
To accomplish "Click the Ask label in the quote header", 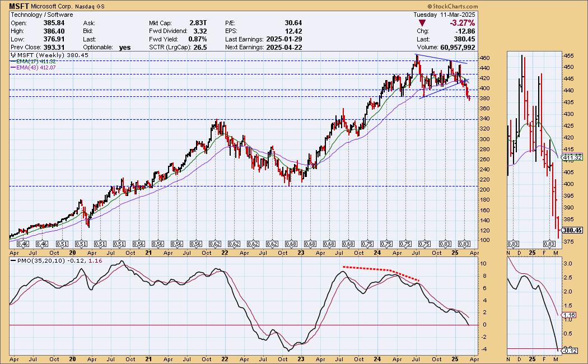I will (89, 23).
